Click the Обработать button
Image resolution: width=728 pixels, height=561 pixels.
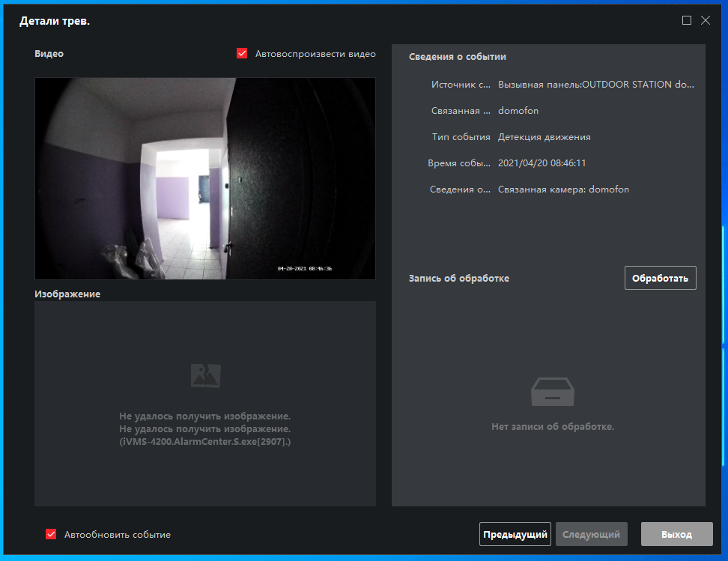(x=660, y=278)
